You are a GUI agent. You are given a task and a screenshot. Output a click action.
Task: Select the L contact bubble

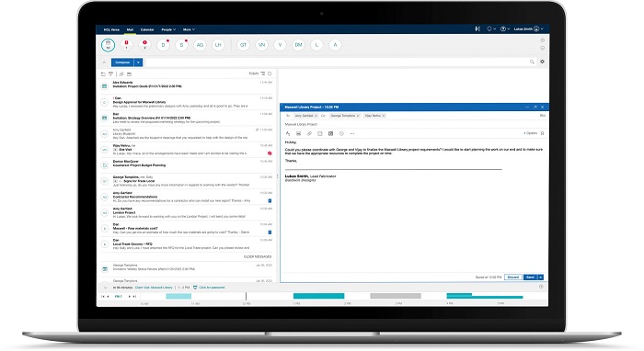[316, 45]
